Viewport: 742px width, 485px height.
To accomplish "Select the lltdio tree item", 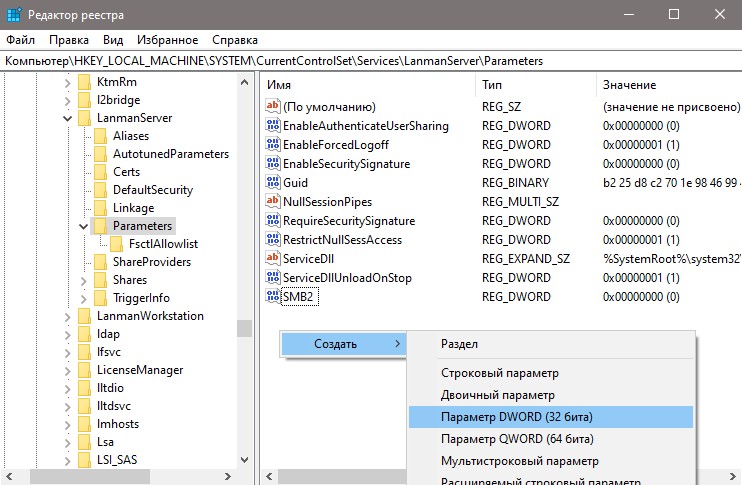I will pos(110,388).
